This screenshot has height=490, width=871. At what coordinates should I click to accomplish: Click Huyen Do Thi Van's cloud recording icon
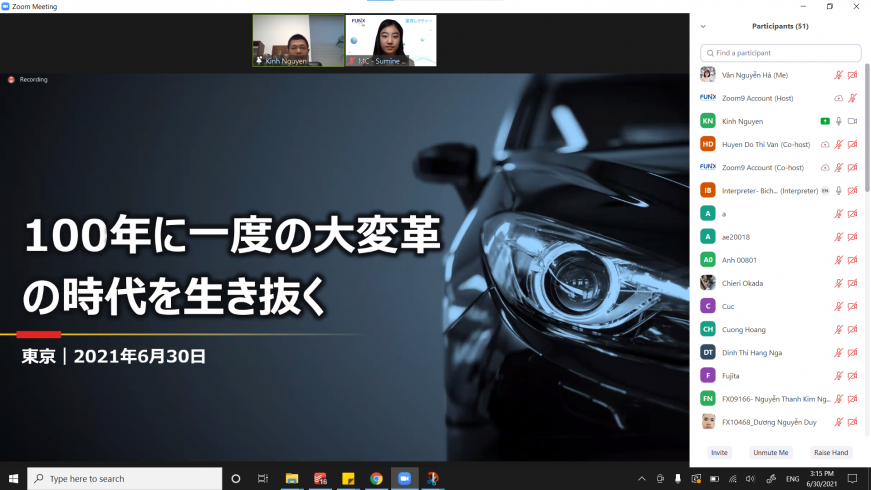825,144
